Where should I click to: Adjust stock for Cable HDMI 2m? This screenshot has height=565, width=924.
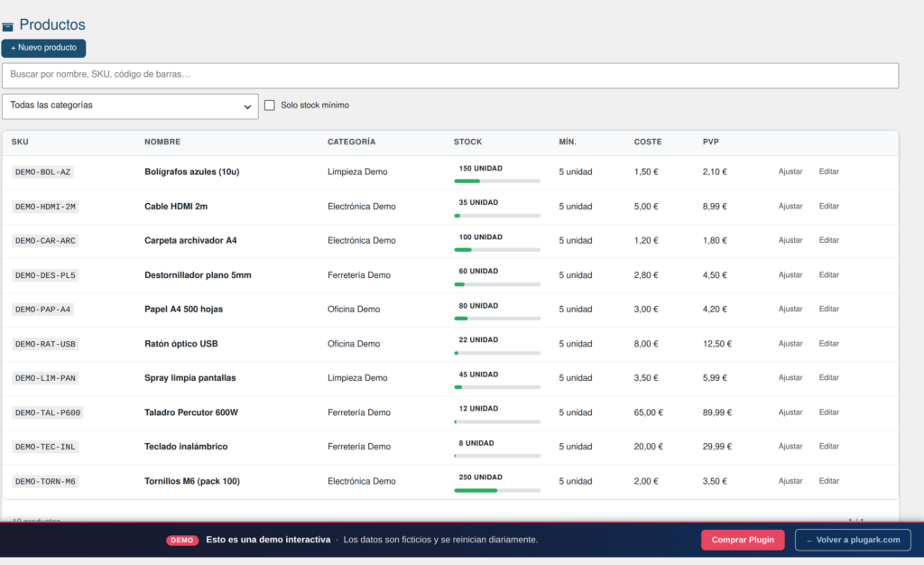click(x=790, y=206)
